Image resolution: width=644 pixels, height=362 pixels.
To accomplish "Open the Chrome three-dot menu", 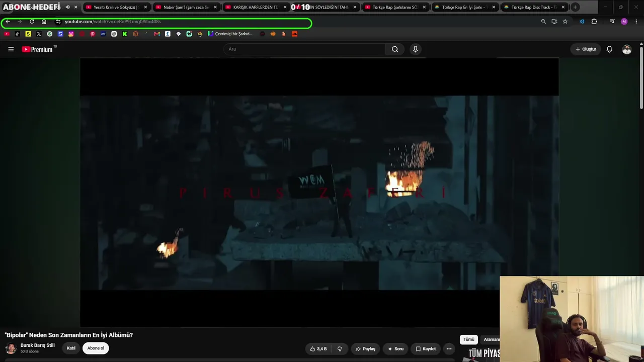I will click(x=636, y=22).
